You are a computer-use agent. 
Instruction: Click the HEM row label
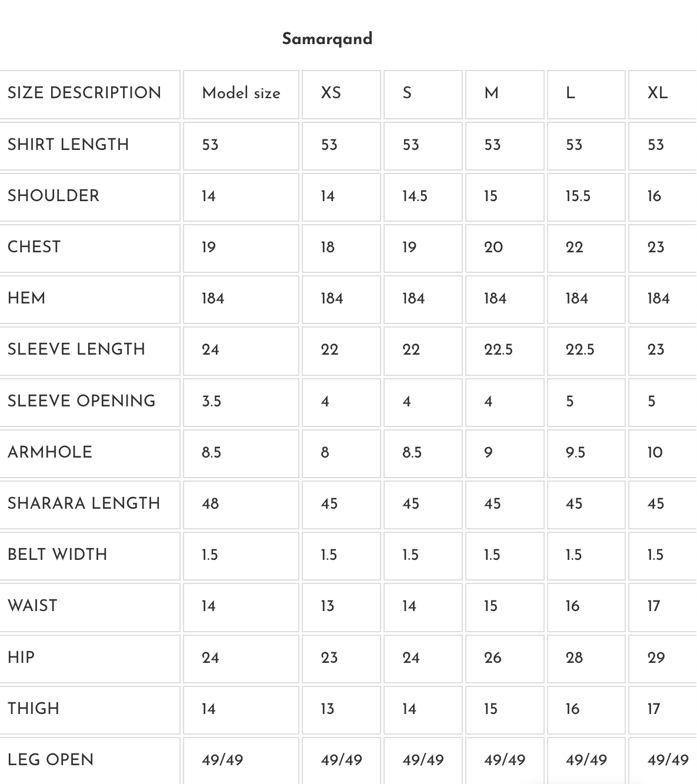pos(26,298)
